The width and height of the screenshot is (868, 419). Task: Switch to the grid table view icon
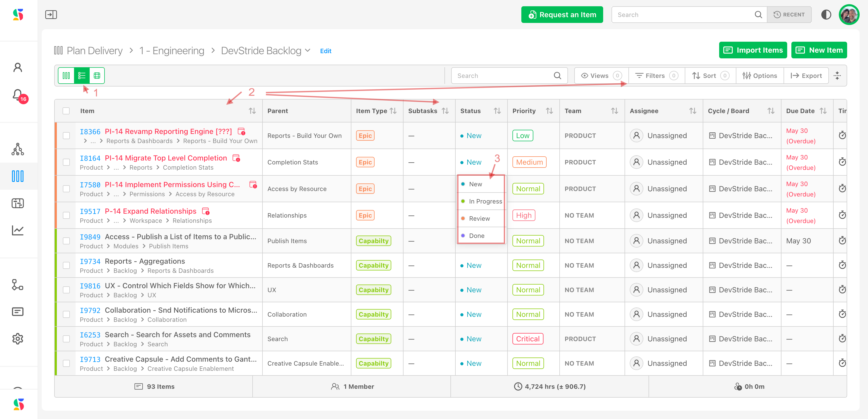pyautogui.click(x=97, y=76)
